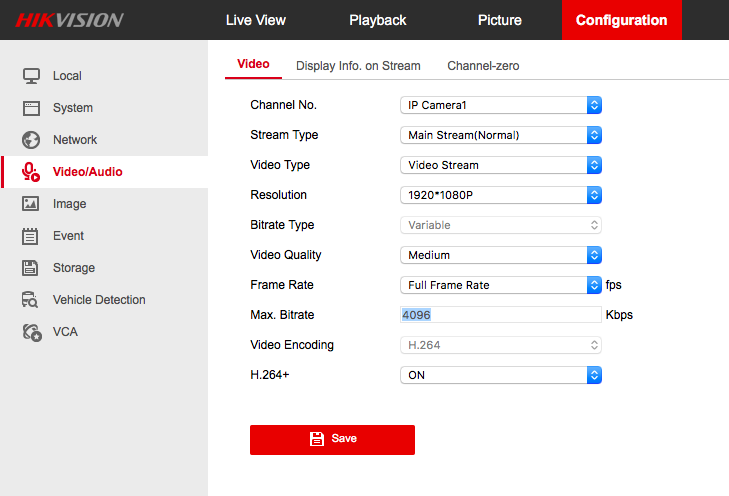This screenshot has width=729, height=496.
Task: Click the Event calendar icon in sidebar
Action: point(31,236)
